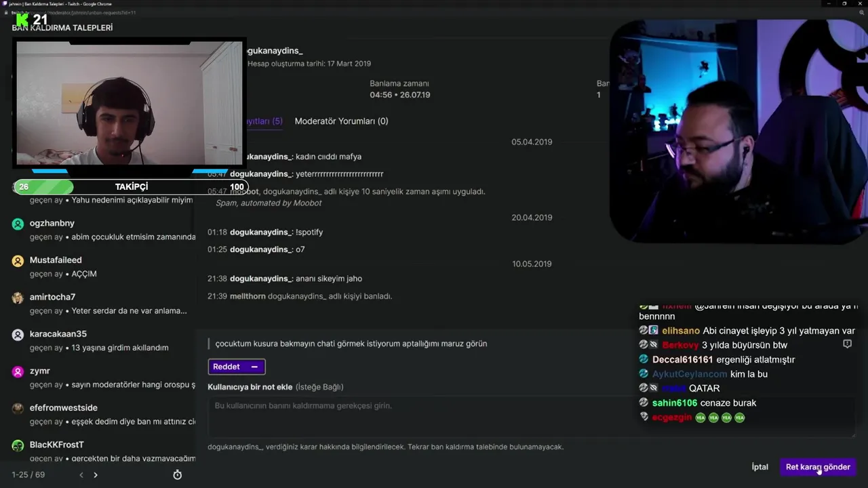Go to the previous page of unban requests
This screenshot has width=868, height=488.
[x=81, y=475]
